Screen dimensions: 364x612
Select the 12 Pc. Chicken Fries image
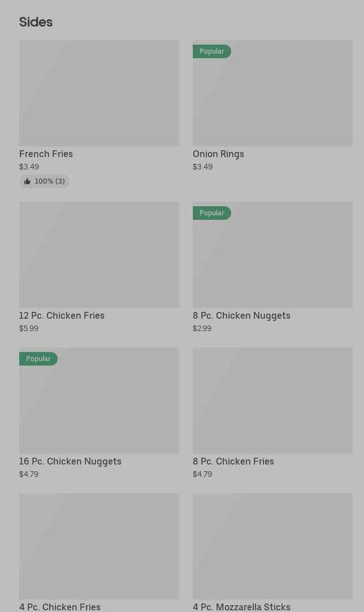(x=99, y=255)
